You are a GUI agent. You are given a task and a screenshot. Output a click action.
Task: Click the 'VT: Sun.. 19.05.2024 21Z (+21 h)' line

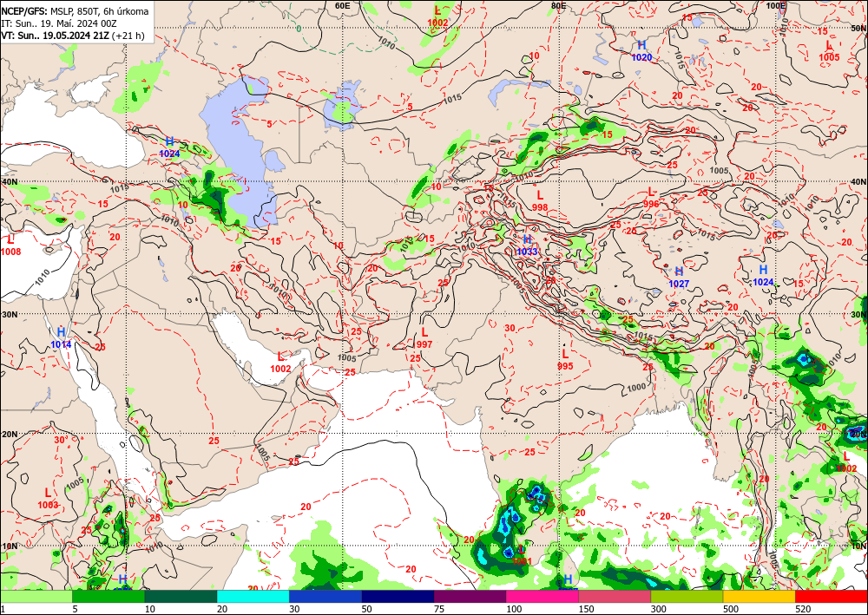[73, 36]
